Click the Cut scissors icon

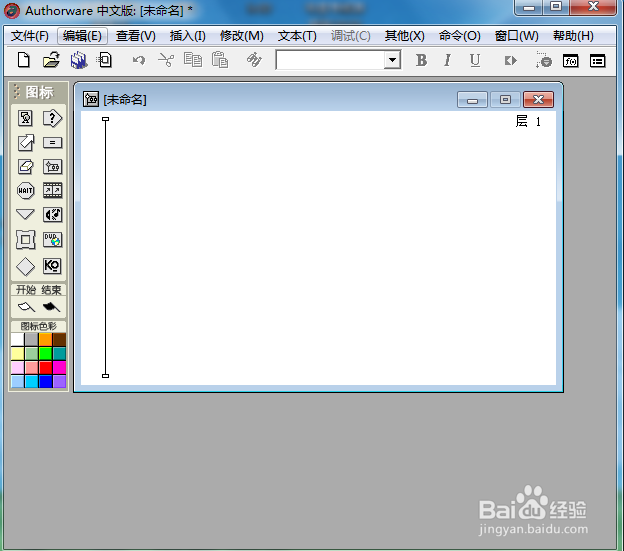pyautogui.click(x=166, y=60)
